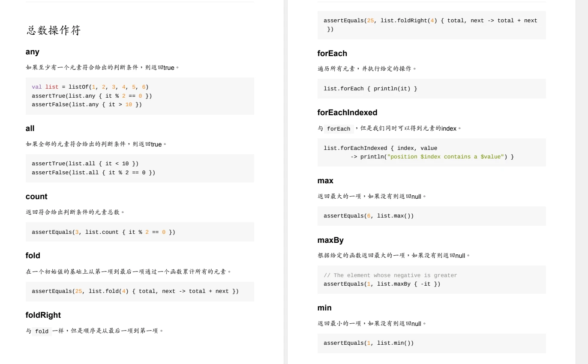Click the list.count assertEquals code line
Viewport: 588px width, 364px height.
point(103,232)
